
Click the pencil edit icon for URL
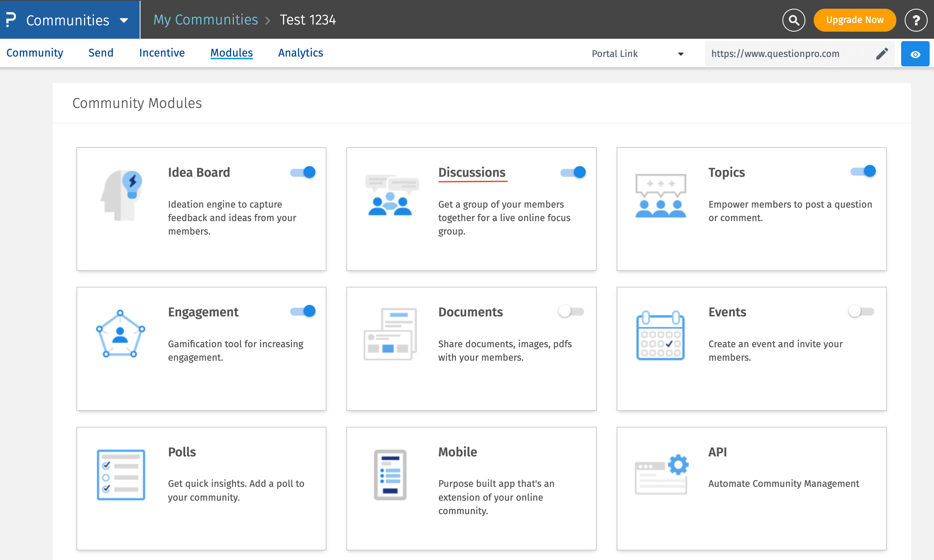882,54
